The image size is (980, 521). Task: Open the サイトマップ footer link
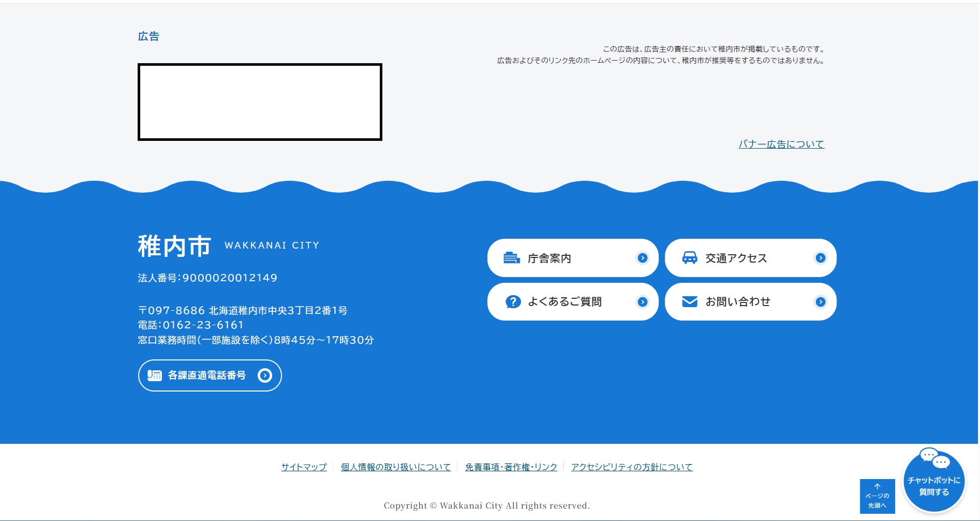tap(304, 467)
